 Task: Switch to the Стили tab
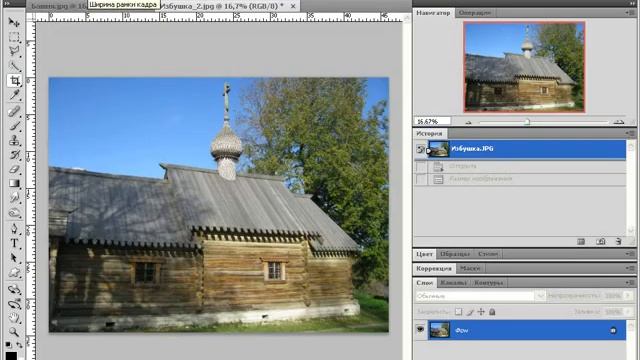tap(488, 254)
